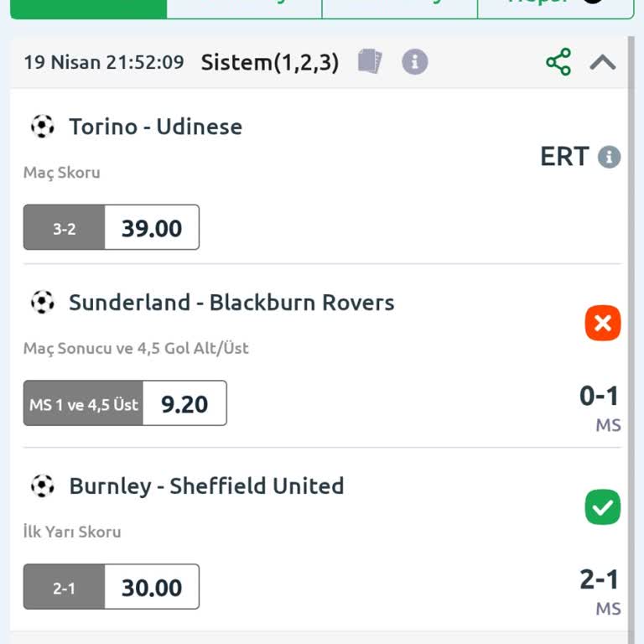
Task: Click the soccer ball icon beside Torino
Action: [x=43, y=127]
